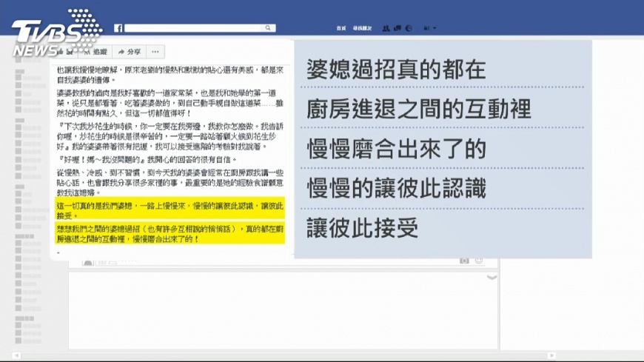The height and width of the screenshot is (362, 644).
Task: Click the Facebook logo icon
Action: tap(118, 28)
